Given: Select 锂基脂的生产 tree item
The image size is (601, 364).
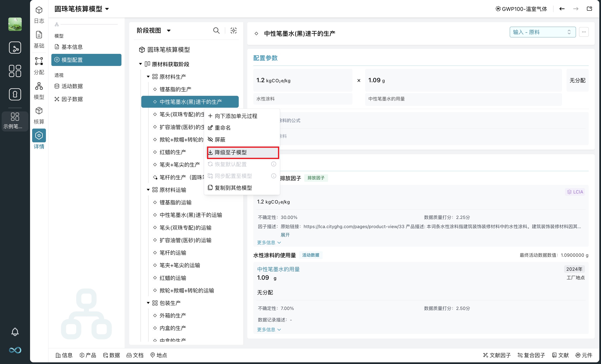Looking at the screenshot, I should coord(175,89).
